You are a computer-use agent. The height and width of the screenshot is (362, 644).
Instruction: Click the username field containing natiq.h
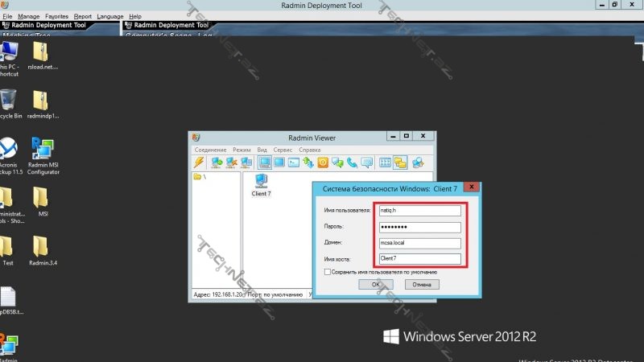(419, 211)
